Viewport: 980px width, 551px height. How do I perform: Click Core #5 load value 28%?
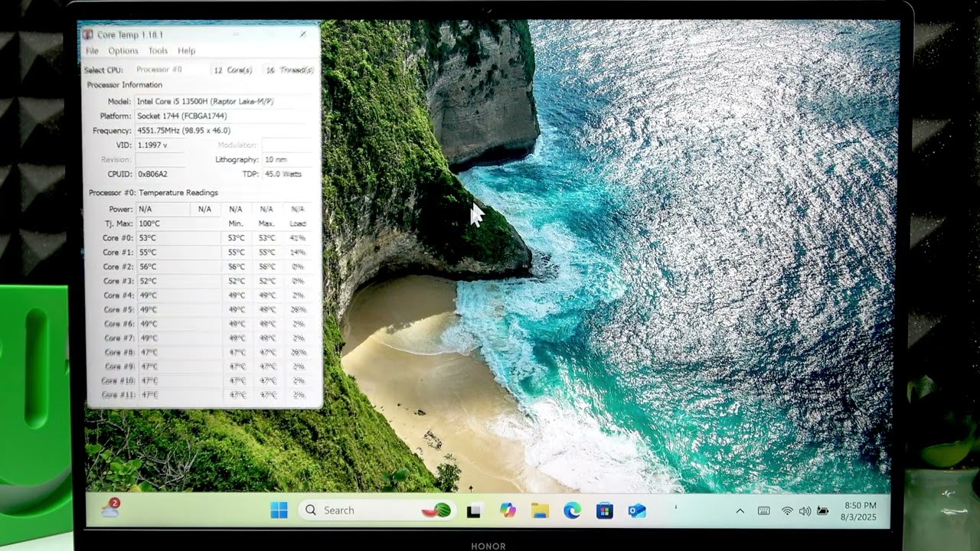pos(298,309)
